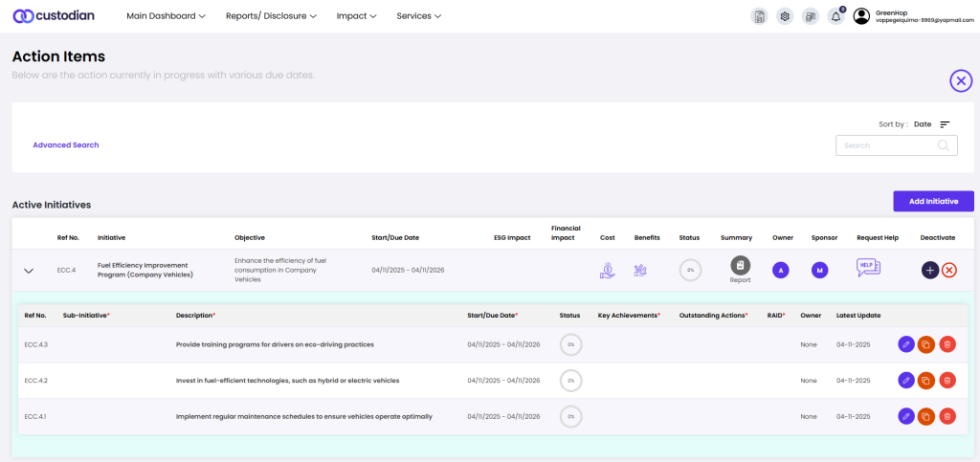980x462 pixels.
Task: Deactivate ECC.4 initiative with red X
Action: coord(949,271)
